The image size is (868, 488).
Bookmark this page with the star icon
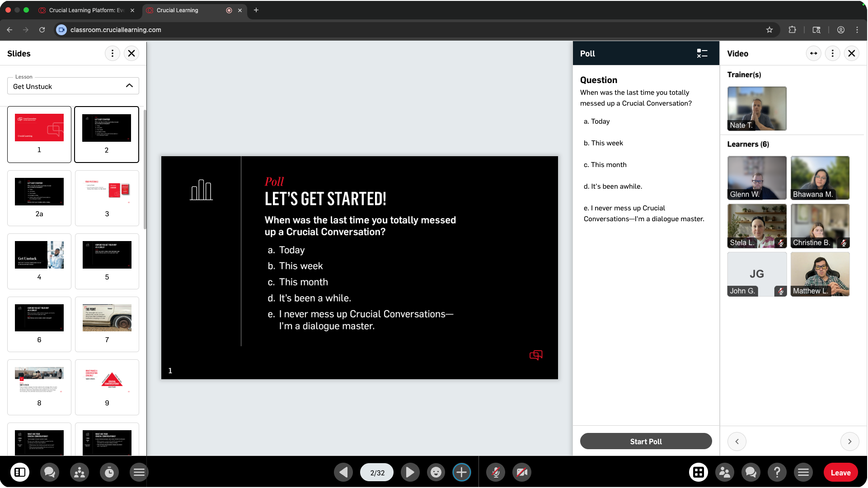tap(769, 30)
